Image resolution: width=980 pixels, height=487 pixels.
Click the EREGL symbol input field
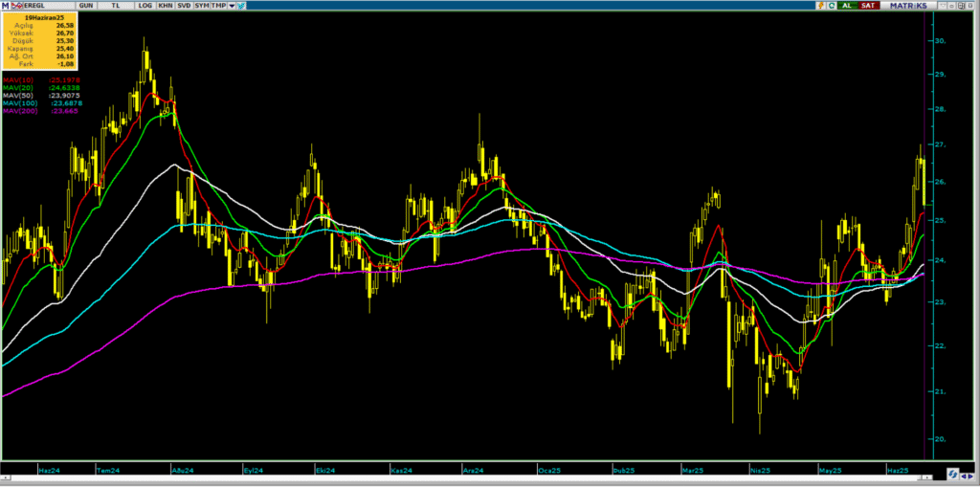40,6
